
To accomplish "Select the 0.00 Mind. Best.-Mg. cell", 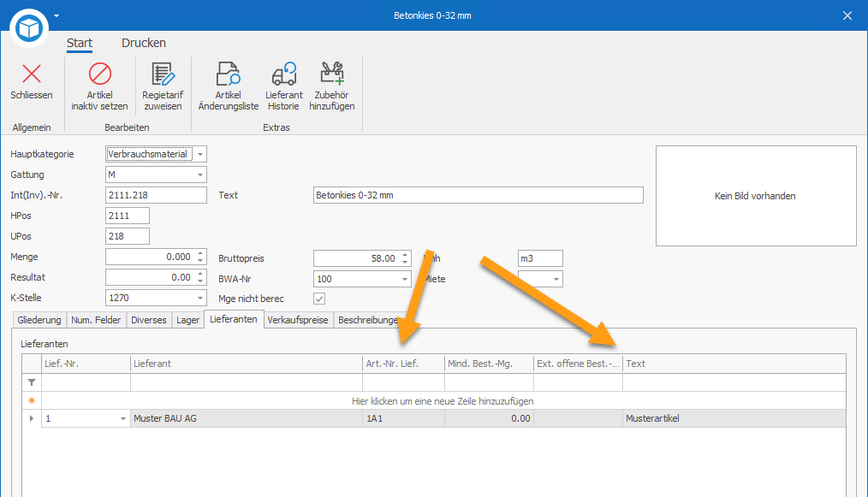I will click(490, 418).
